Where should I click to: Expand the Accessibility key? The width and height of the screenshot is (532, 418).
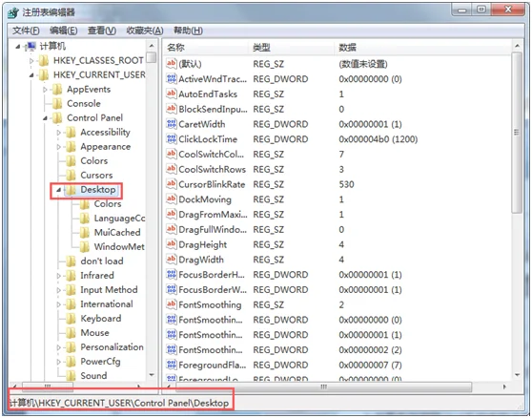(59, 133)
